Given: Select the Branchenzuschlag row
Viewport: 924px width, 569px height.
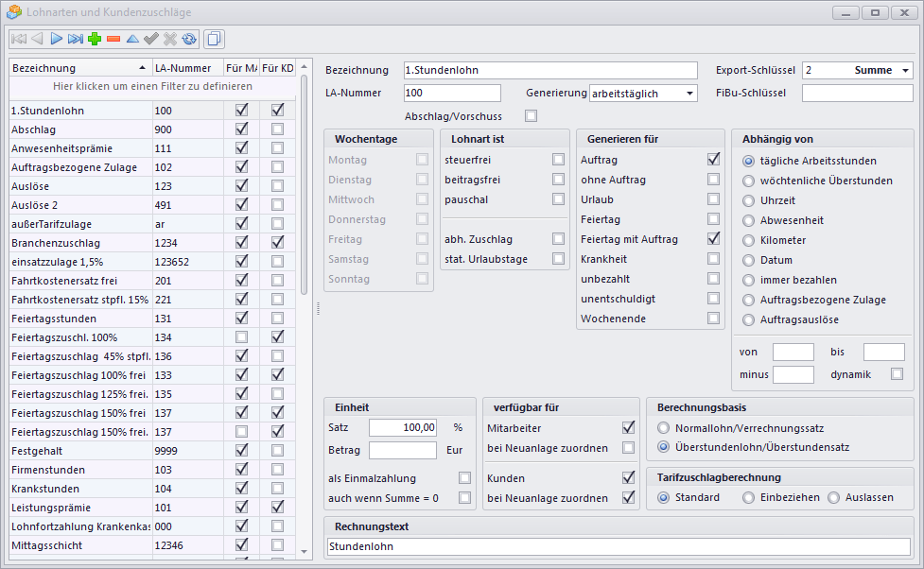Looking at the screenshot, I should [x=152, y=243].
